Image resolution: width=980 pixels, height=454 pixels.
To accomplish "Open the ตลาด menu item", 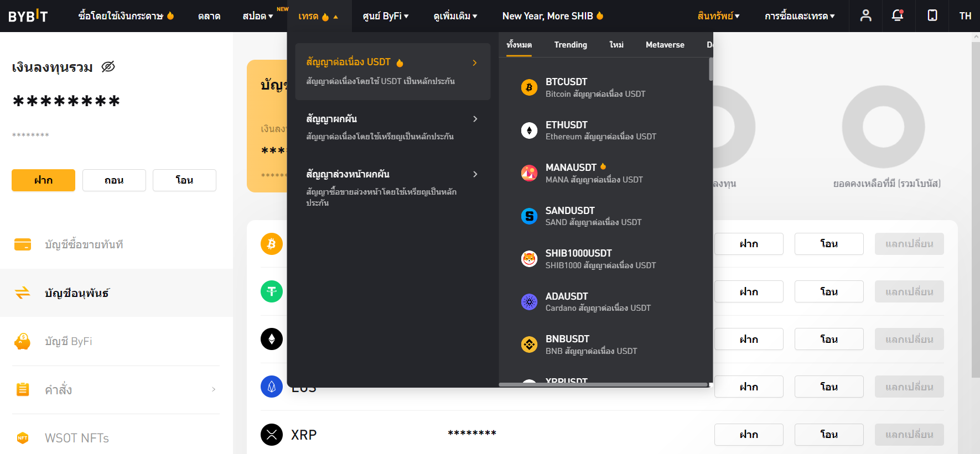I will coord(209,16).
